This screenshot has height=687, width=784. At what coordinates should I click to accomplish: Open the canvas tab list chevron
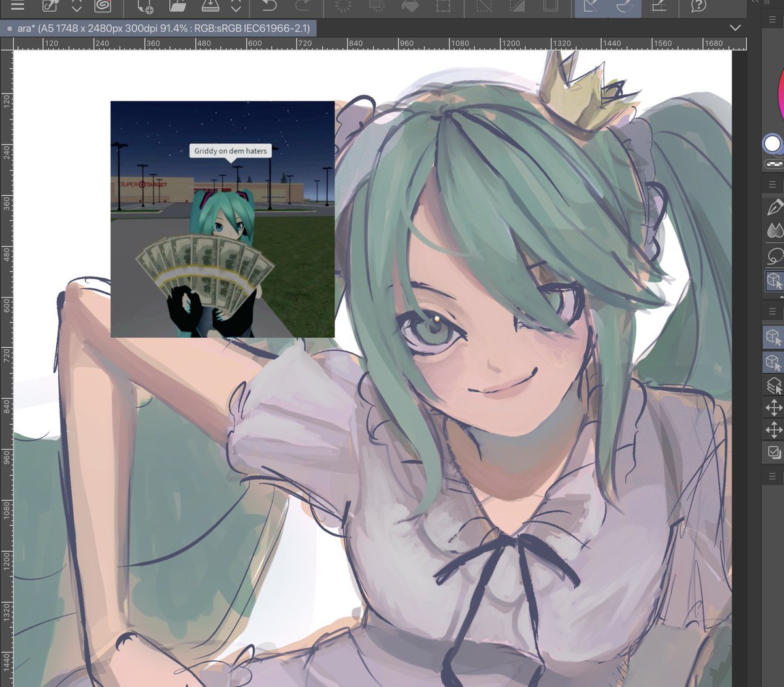click(735, 27)
